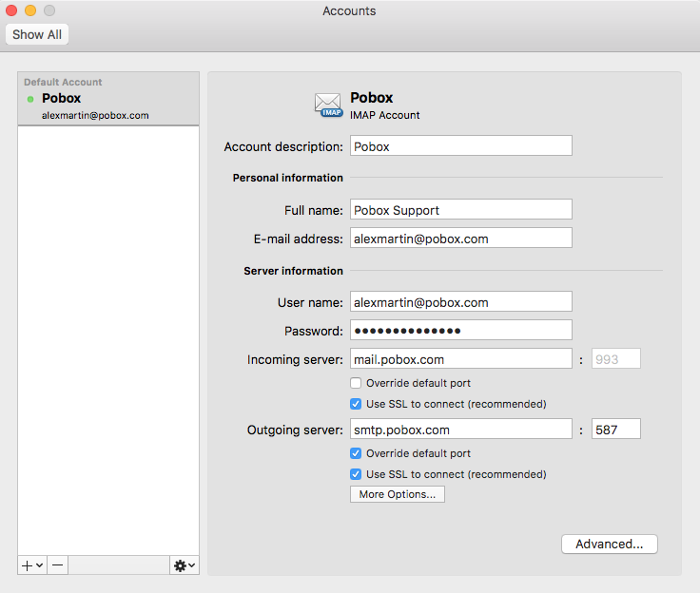Viewport: 700px width, 593px height.
Task: Close the Accounts window with red button
Action: [11, 10]
